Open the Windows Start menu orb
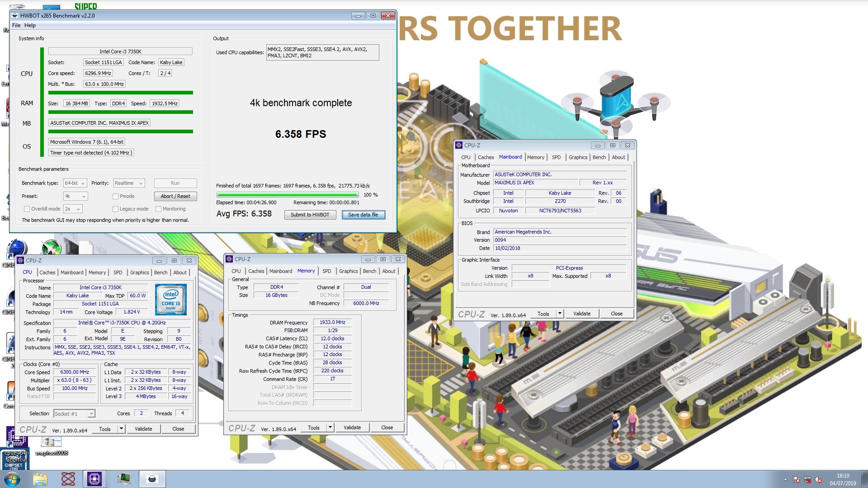 [12, 479]
